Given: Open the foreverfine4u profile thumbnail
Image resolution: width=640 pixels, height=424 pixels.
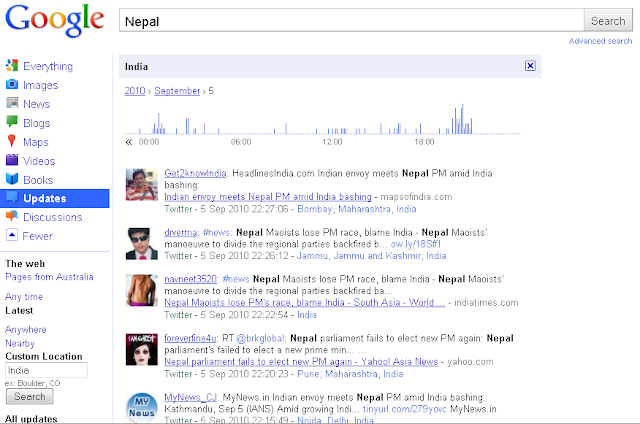Looking at the screenshot, I should coord(141,349).
